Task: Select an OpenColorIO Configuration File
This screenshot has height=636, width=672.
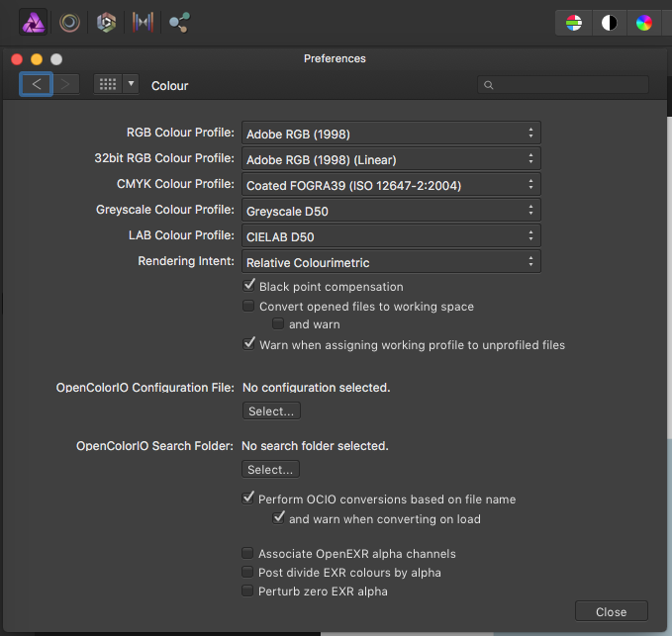Action: pyautogui.click(x=271, y=411)
